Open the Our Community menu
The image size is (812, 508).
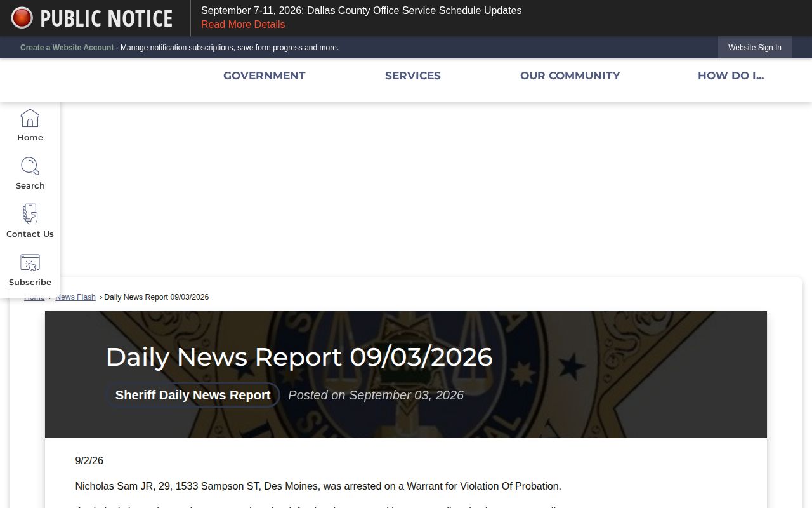(570, 76)
